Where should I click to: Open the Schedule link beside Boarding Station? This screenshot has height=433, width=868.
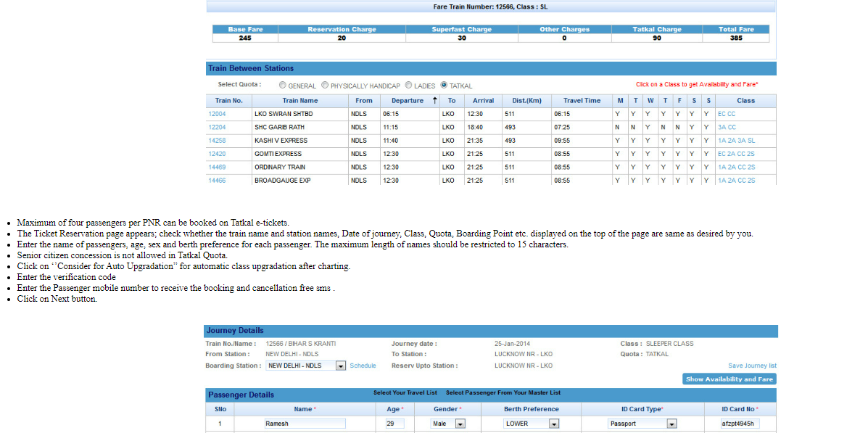click(x=363, y=366)
